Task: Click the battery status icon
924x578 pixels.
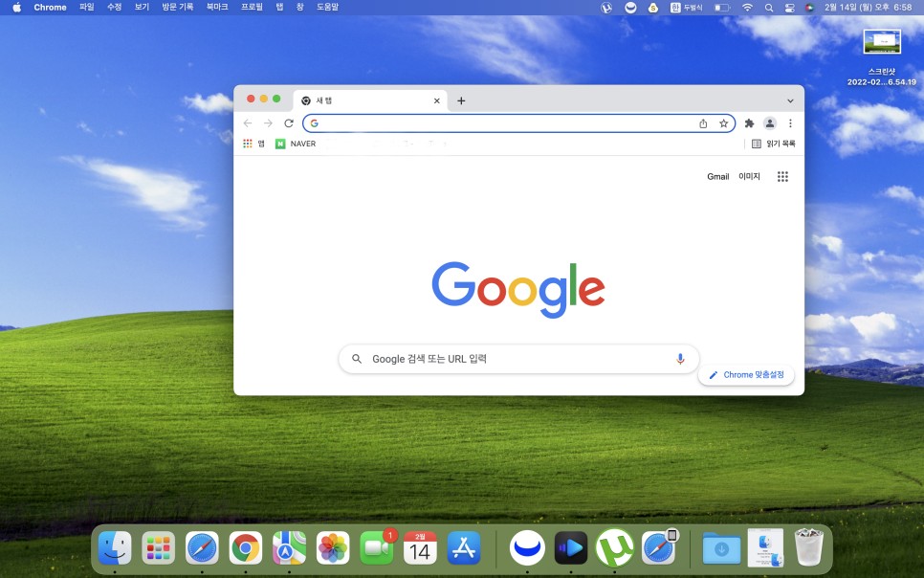Action: click(722, 8)
